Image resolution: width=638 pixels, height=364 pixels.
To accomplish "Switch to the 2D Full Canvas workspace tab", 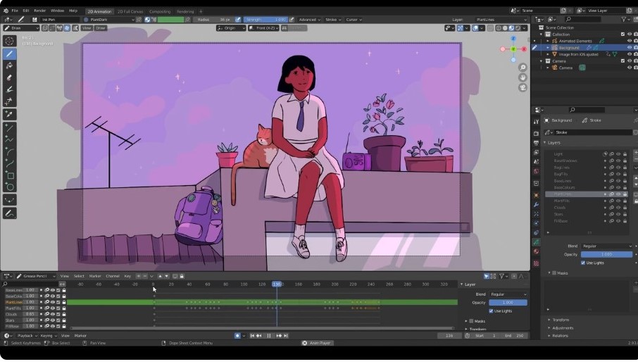I will pos(130,11).
